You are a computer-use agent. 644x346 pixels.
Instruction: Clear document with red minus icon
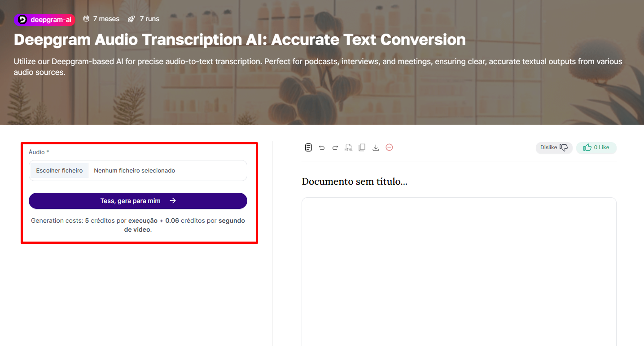[x=389, y=147]
